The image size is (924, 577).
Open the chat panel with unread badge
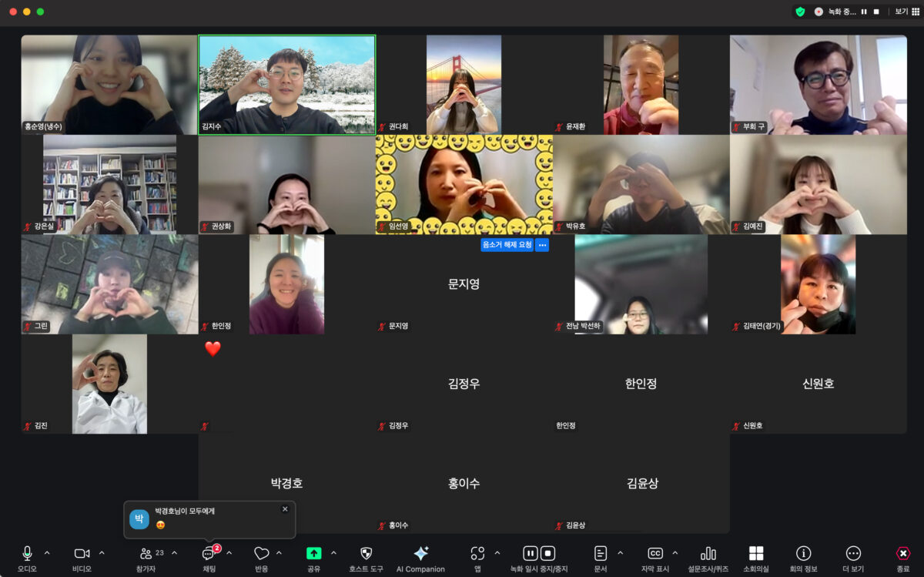click(x=209, y=553)
